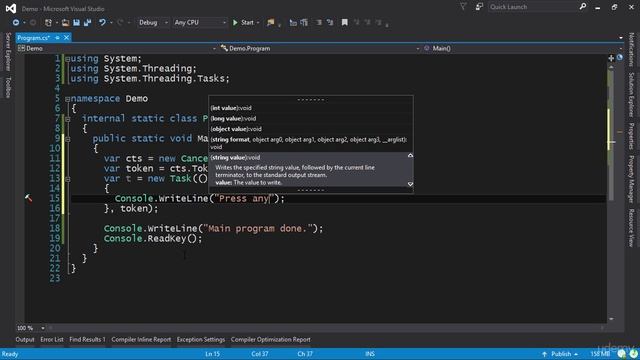Collapse the Main method block at line 9
The width and height of the screenshot is (640, 360).
click(67, 139)
